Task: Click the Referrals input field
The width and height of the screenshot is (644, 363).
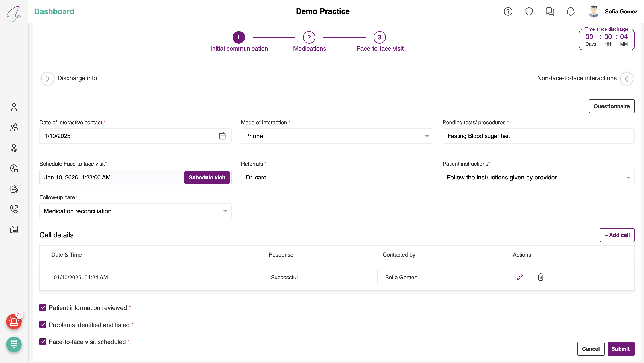Action: pos(337,178)
